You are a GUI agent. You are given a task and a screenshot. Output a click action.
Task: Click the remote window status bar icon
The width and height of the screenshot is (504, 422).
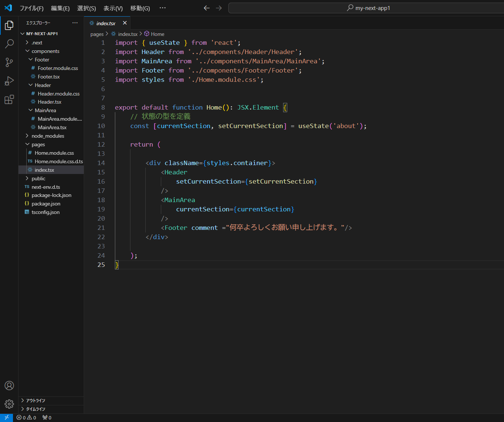tap(6, 418)
